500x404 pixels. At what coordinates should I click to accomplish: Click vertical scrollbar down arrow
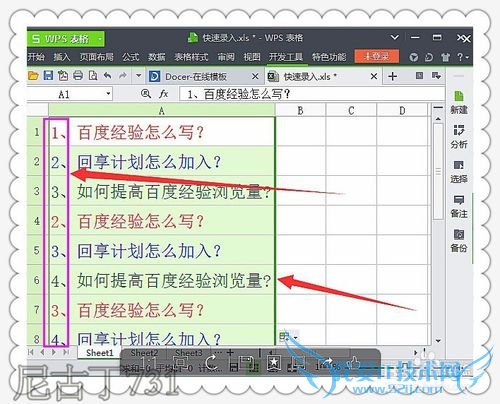(x=438, y=341)
